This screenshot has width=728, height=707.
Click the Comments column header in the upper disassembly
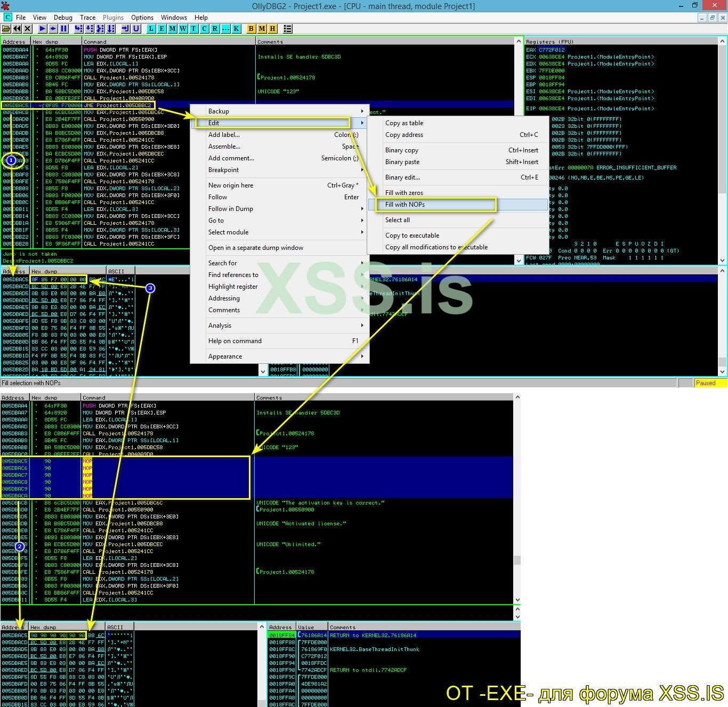click(x=385, y=42)
